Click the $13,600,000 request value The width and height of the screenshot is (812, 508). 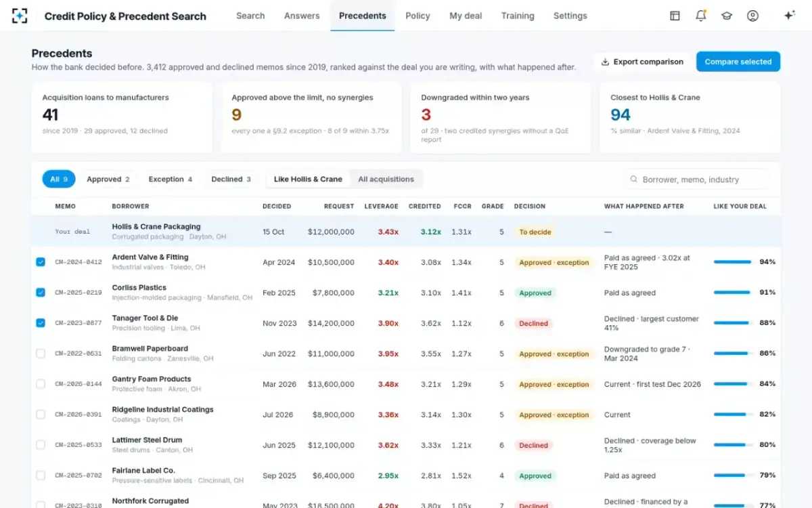(x=331, y=384)
